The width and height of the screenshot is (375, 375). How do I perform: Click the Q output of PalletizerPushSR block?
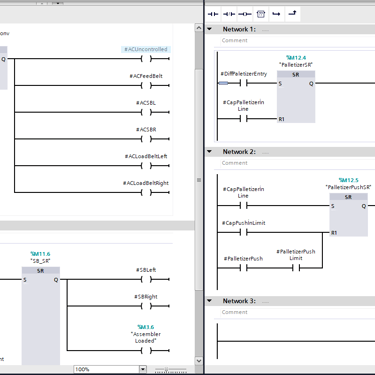pos(364,206)
